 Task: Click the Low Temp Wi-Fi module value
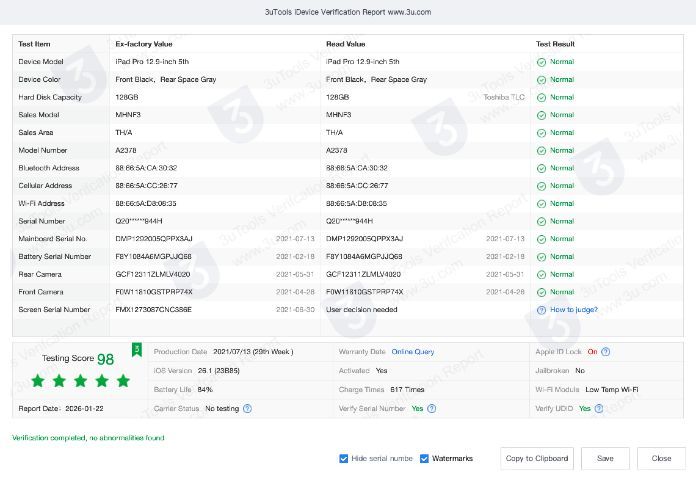tap(612, 389)
